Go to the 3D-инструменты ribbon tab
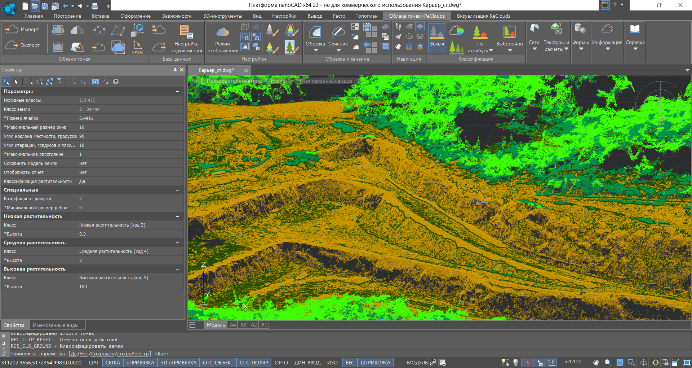Viewport: 692px width, 368px height. pyautogui.click(x=222, y=16)
